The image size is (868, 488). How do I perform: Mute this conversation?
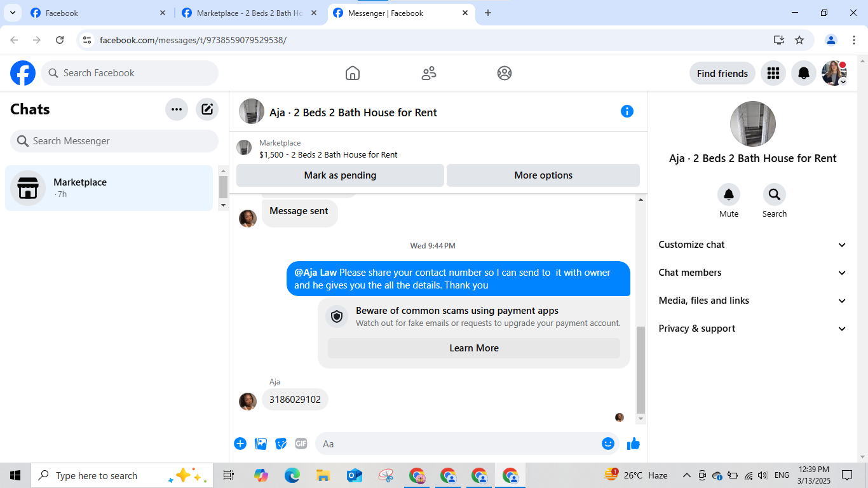tap(729, 194)
